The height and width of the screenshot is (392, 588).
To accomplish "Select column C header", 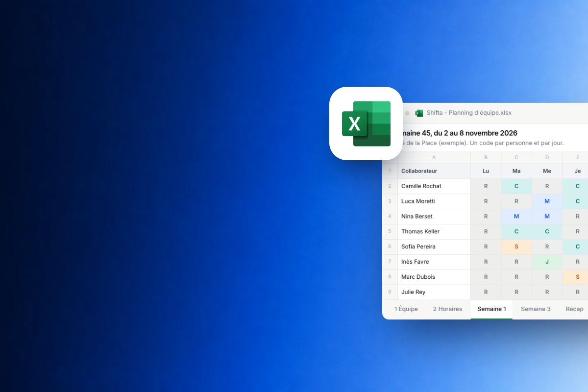I will coord(516,158).
